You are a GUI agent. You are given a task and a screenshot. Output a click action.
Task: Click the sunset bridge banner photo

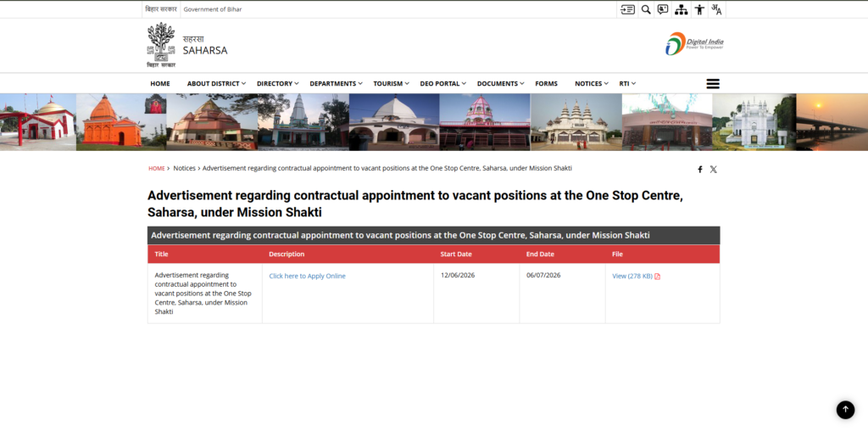pos(832,122)
